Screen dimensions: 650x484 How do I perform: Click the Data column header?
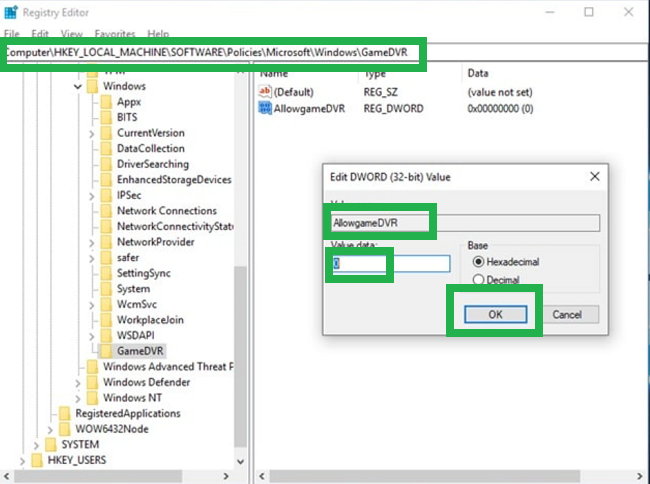pos(478,73)
